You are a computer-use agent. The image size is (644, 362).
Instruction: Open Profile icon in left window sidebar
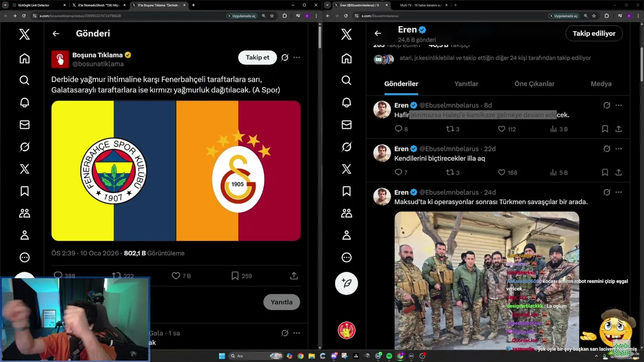[24, 235]
